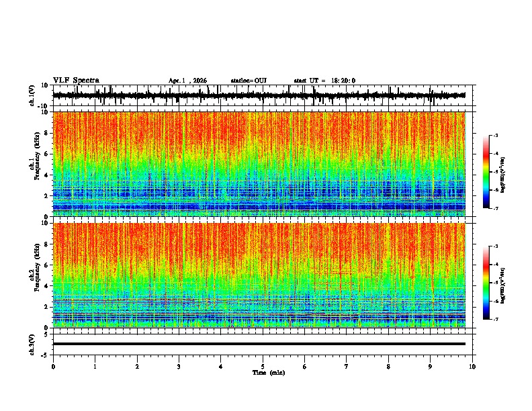Click the "5" tick on the Time axis

pos(263,367)
